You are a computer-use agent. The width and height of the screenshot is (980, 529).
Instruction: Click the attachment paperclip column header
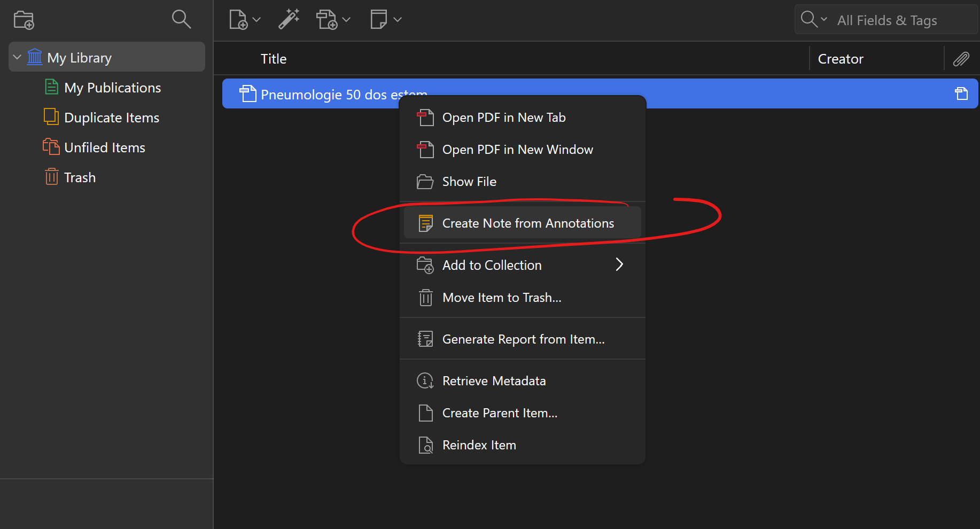[961, 59]
